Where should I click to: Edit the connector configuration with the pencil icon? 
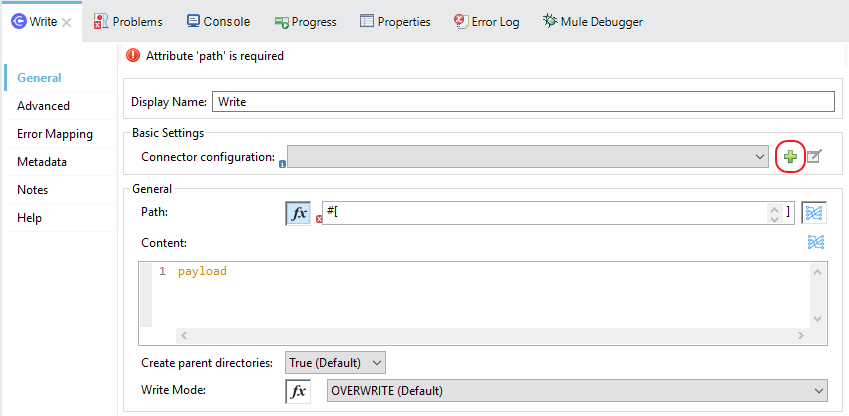tap(814, 157)
